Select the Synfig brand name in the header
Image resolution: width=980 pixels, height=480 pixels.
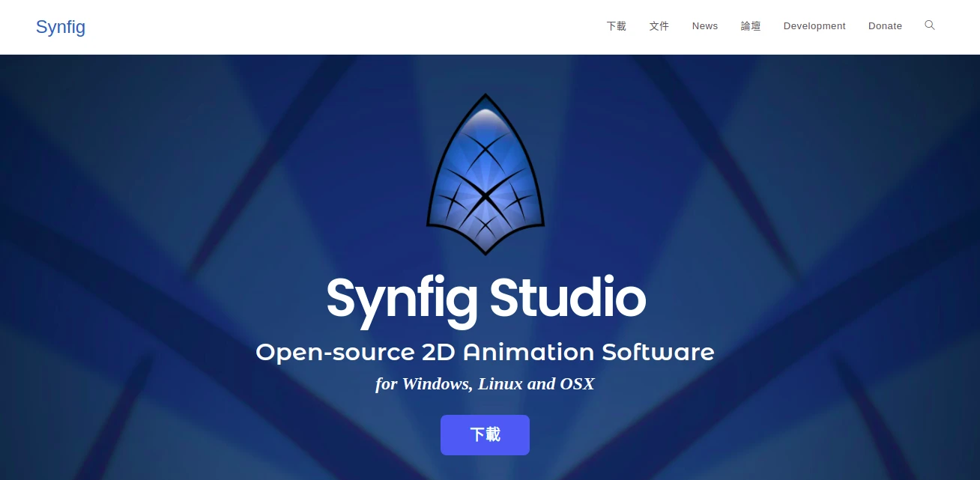(x=61, y=27)
